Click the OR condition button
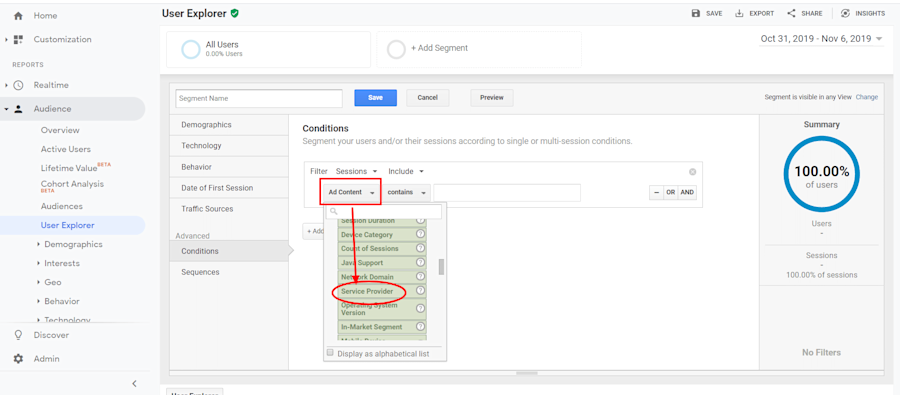900x395 pixels. coord(670,192)
